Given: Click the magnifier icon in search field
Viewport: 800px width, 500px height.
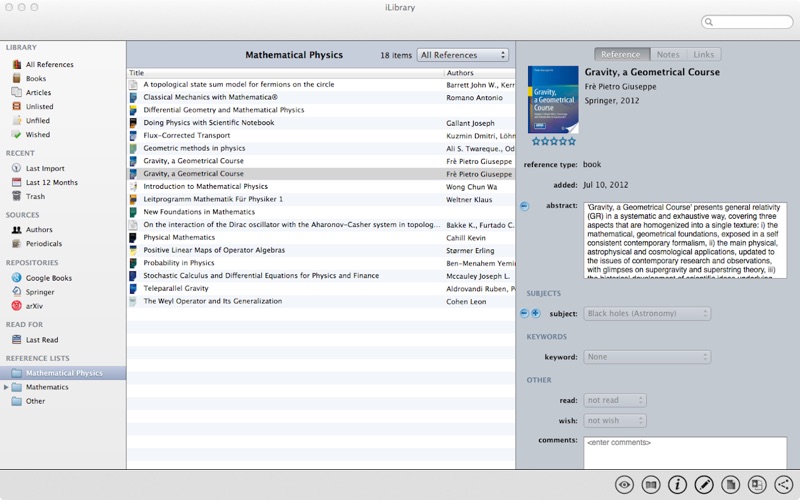Looking at the screenshot, I should pyautogui.click(x=709, y=22).
